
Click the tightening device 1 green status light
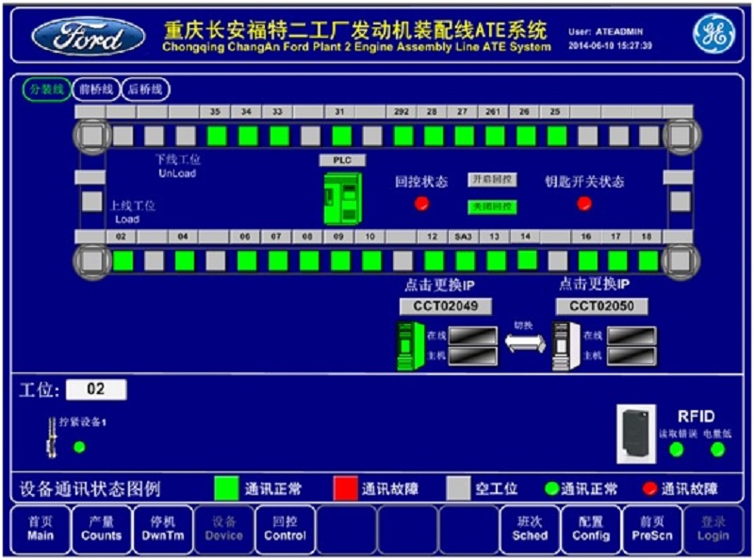[x=79, y=448]
